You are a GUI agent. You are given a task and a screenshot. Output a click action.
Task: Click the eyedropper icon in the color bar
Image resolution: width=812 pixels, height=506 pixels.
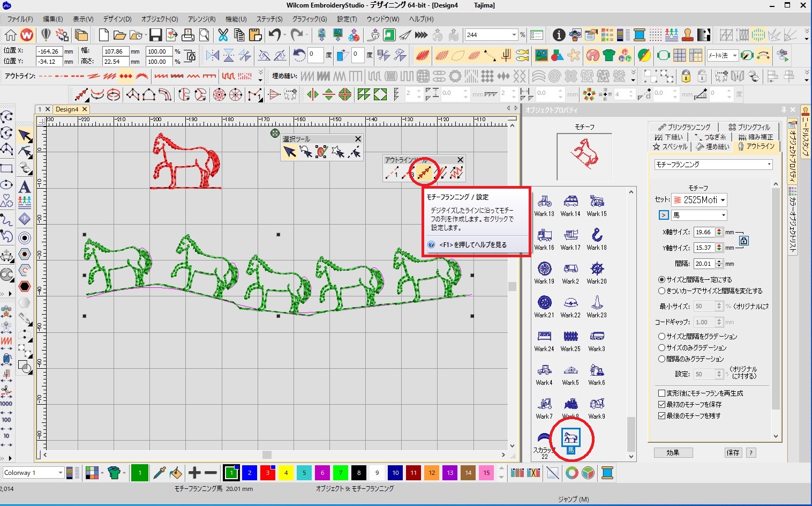tap(159, 473)
